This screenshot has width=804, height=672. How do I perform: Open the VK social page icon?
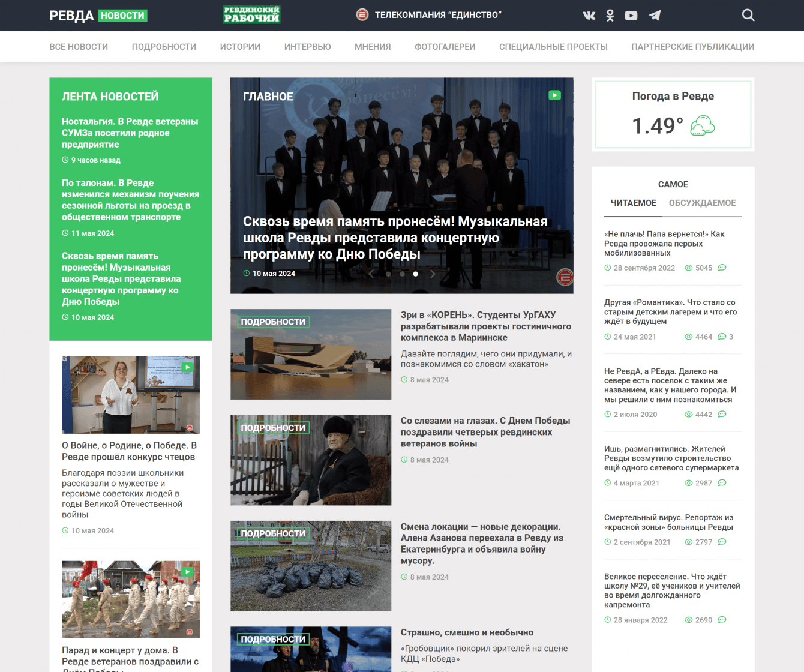click(589, 16)
